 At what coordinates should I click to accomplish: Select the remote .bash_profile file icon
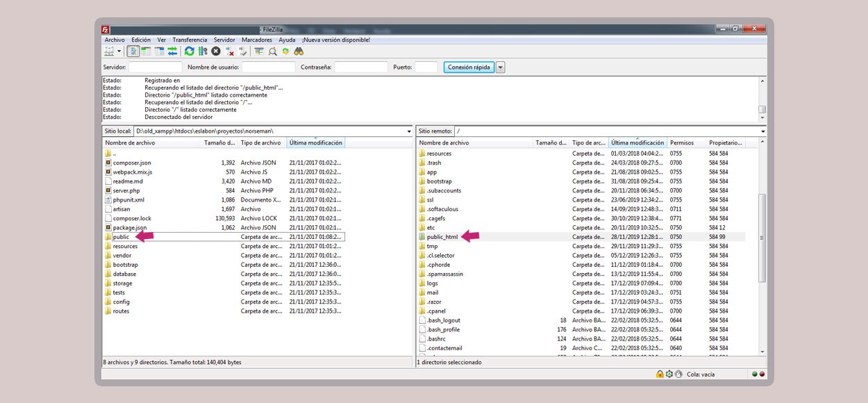[x=422, y=329]
